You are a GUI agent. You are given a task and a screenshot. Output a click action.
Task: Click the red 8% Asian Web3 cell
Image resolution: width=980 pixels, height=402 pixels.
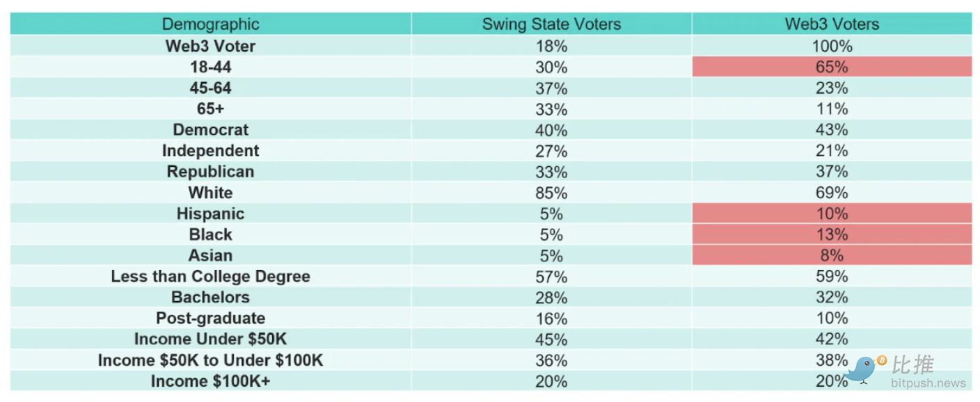pyautogui.click(x=832, y=255)
